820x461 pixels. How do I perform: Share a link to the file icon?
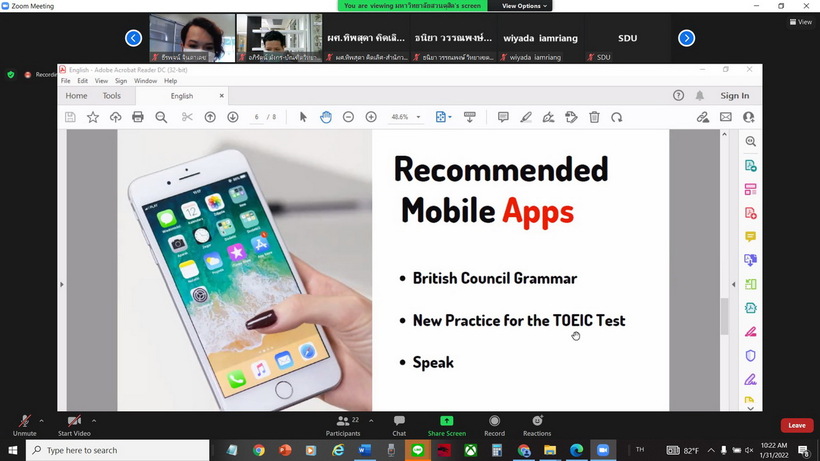coord(703,117)
